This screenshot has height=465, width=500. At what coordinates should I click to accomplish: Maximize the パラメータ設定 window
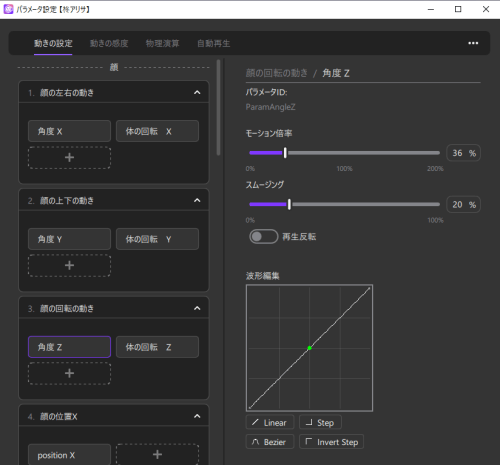coord(458,9)
